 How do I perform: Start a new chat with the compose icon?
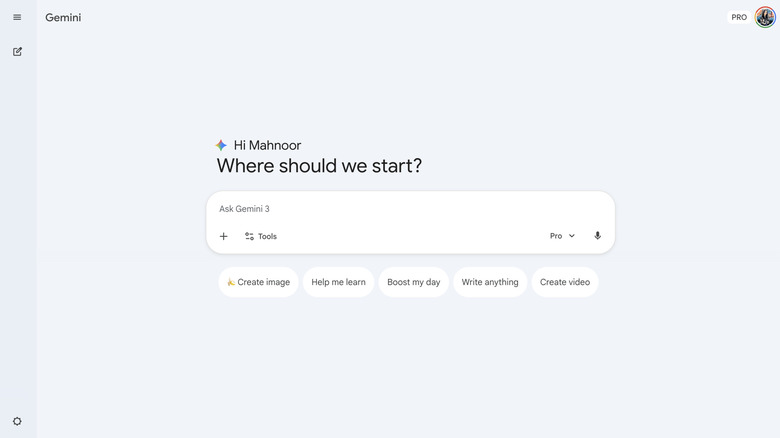[x=17, y=51]
